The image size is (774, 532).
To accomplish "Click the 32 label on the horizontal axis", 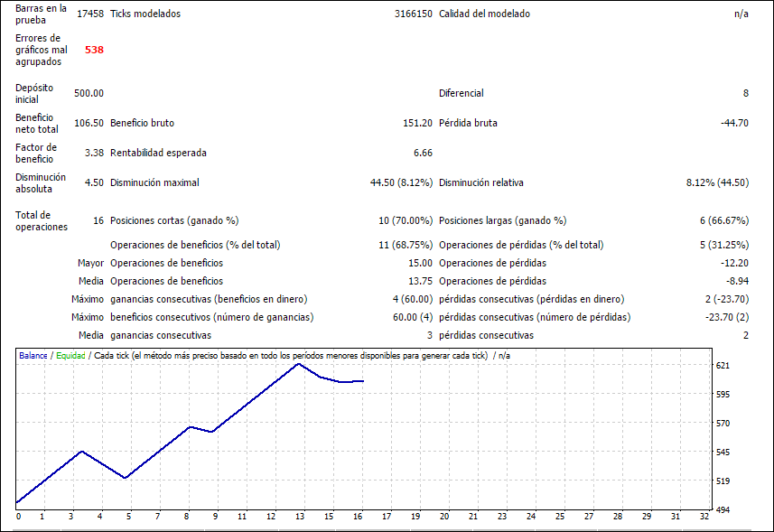I will point(704,517).
